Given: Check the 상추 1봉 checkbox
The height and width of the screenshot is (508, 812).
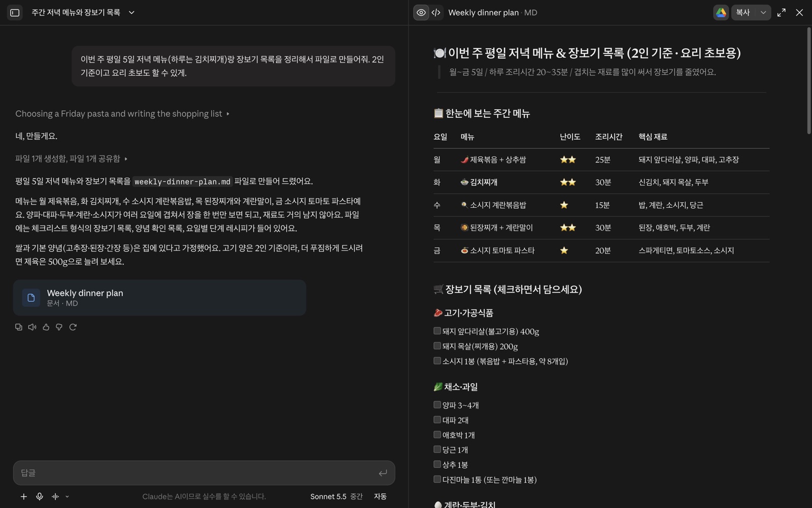Looking at the screenshot, I should click(437, 464).
